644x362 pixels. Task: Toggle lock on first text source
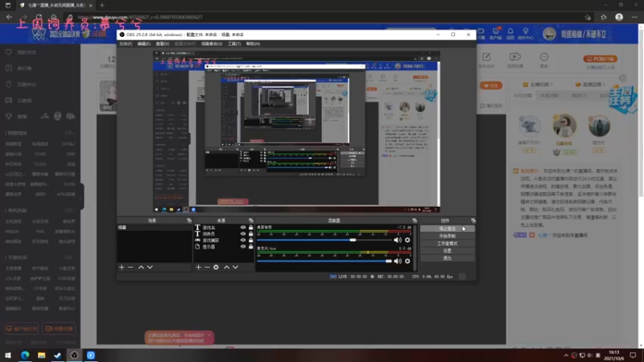coord(250,228)
